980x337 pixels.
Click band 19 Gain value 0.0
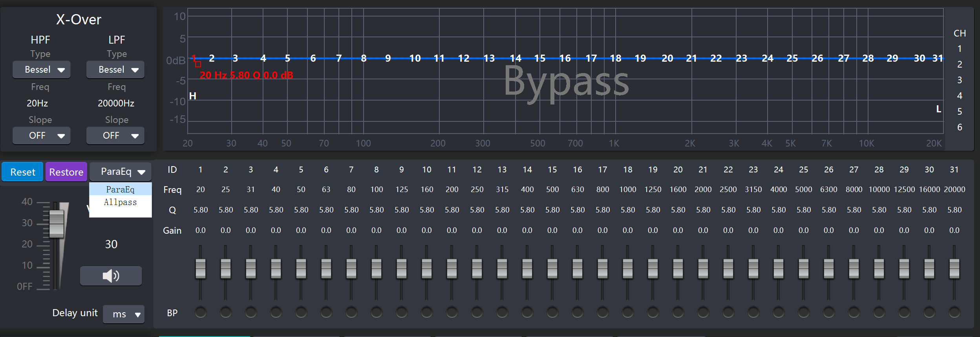[x=653, y=230]
